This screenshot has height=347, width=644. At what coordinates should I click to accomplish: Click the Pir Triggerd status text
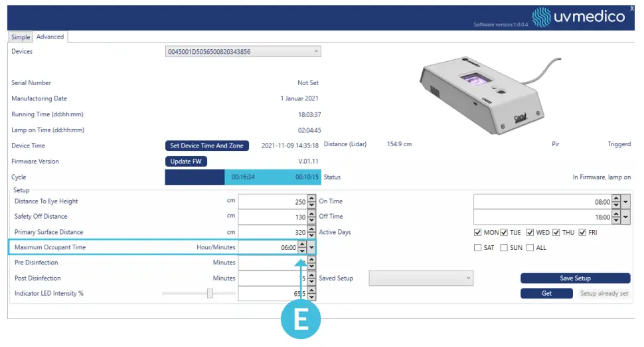619,144
